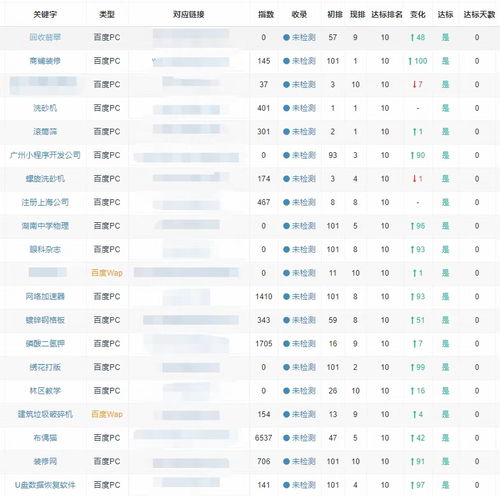
Task: Open the 注册上海公司 keyword link
Action: (45, 202)
